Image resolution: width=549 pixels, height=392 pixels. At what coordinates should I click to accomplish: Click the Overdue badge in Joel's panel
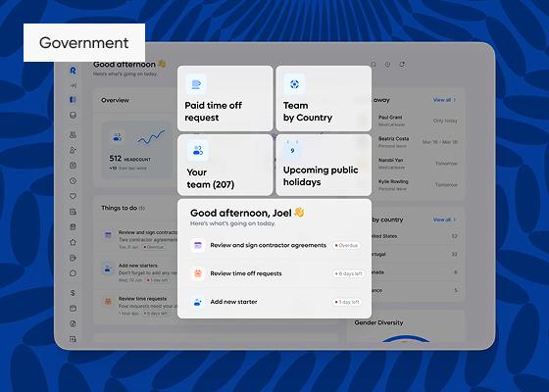click(347, 246)
